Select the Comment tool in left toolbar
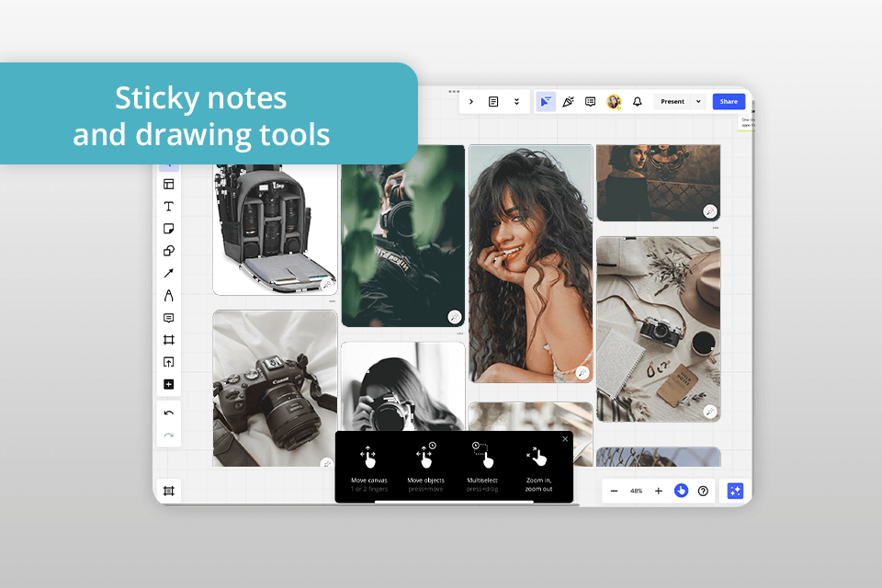882x588 pixels. (168, 318)
